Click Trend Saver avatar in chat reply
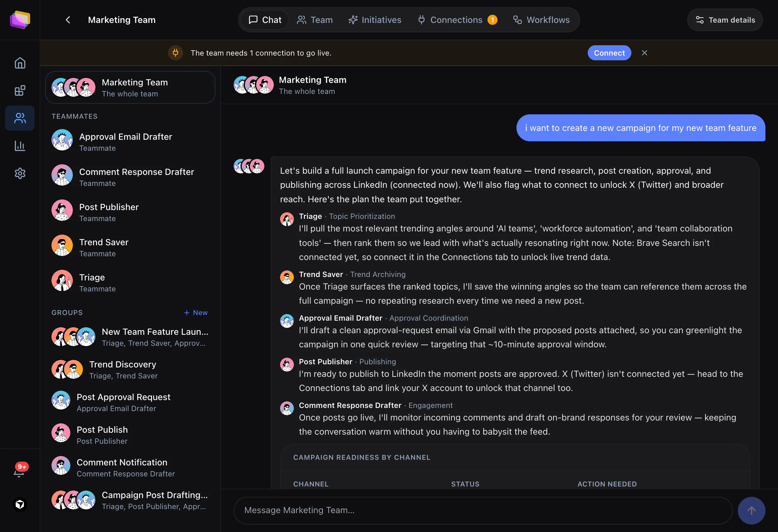The width and height of the screenshot is (778, 532). pyautogui.click(x=287, y=277)
